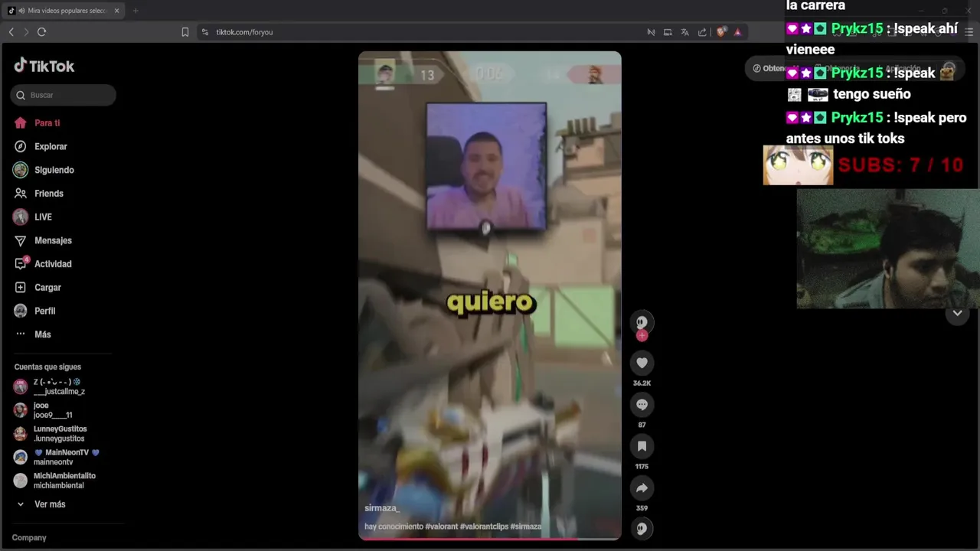
Task: Open the Friends page
Action: coord(38,194)
